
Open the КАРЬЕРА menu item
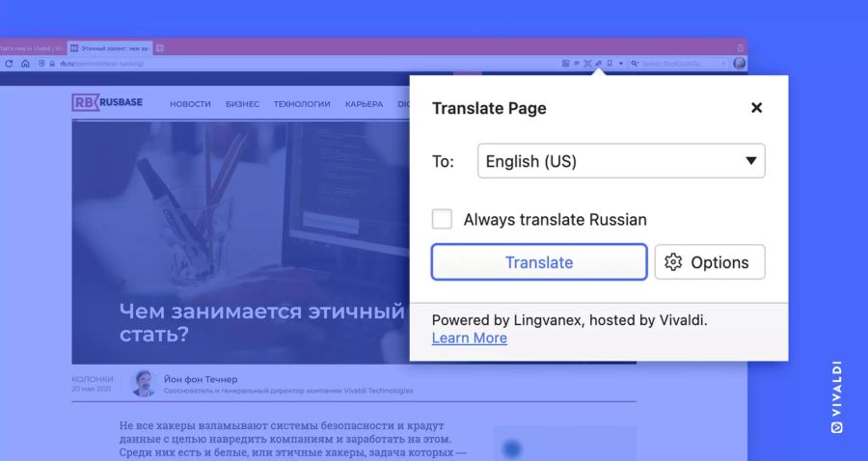click(x=364, y=104)
